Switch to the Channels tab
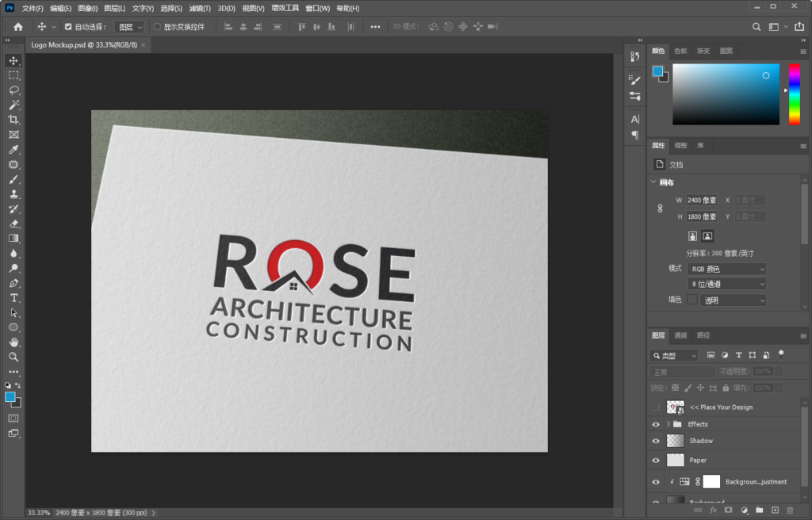Screen dimensions: 812x520 [680, 335]
